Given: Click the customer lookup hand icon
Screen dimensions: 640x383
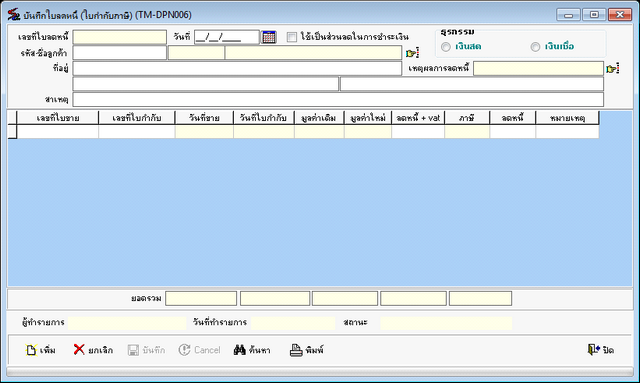Looking at the screenshot, I should 412,53.
